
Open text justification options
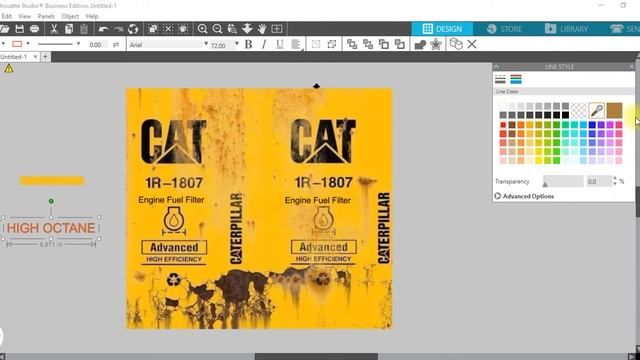pyautogui.click(x=296, y=44)
